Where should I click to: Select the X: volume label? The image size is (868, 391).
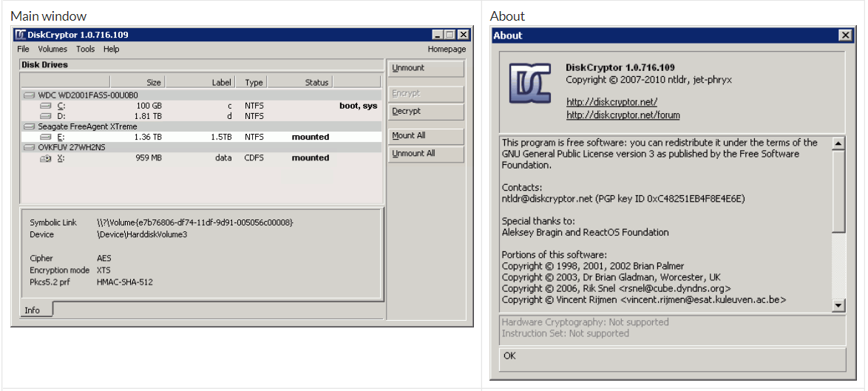61,158
